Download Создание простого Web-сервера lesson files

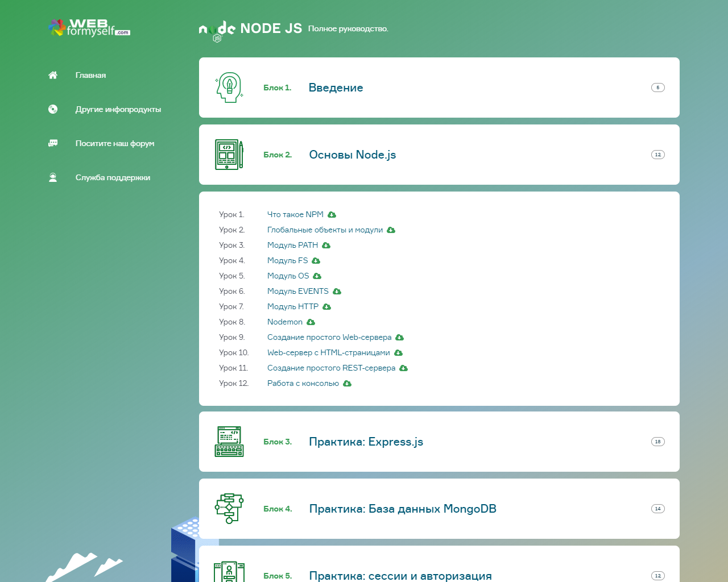(x=400, y=338)
